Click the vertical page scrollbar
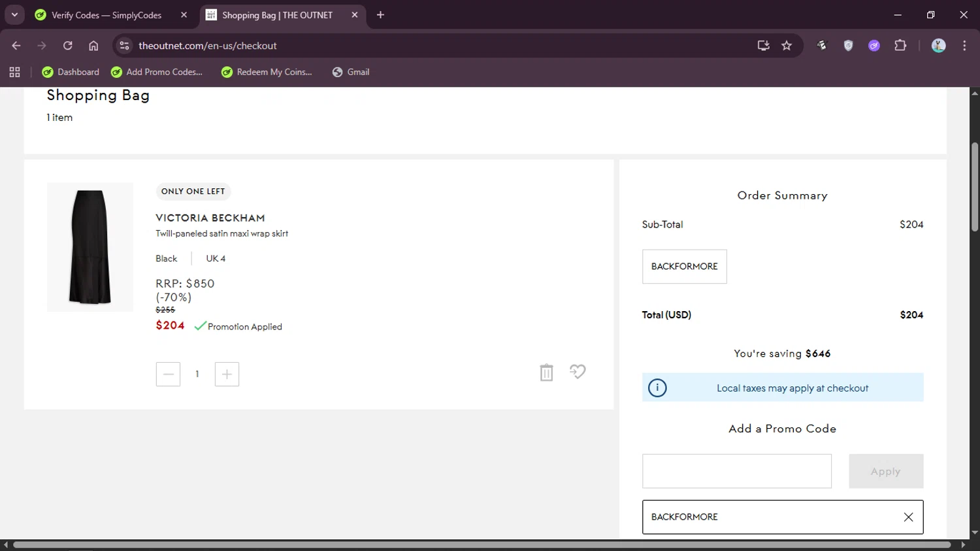The image size is (980, 551). point(974,187)
